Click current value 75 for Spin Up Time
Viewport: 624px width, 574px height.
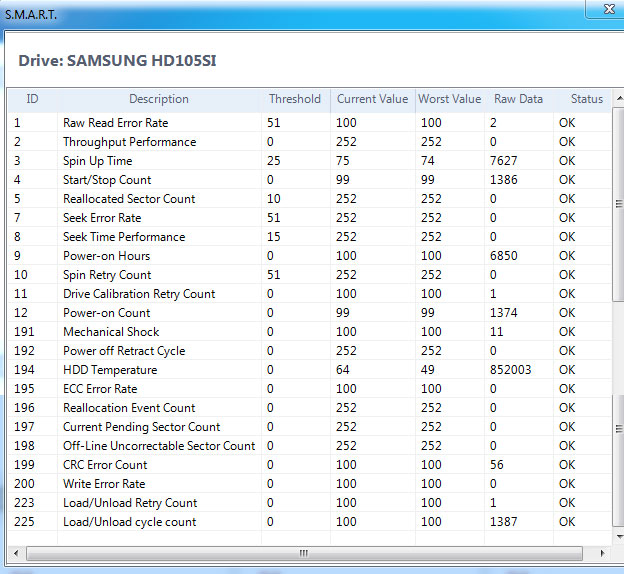click(343, 161)
